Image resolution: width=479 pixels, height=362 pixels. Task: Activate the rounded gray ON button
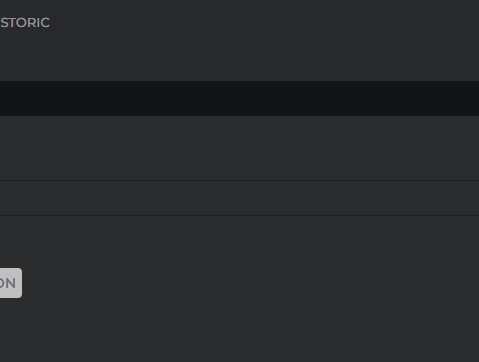click(11, 283)
